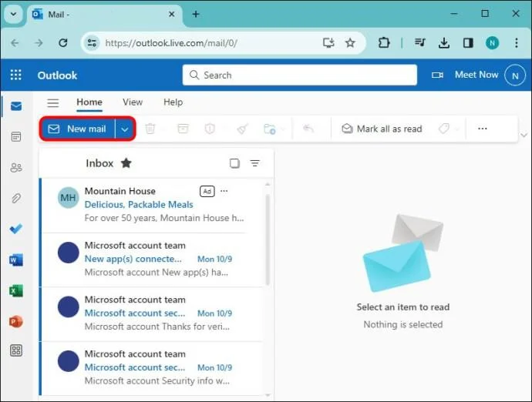Click the Meet Now video camera icon

point(437,75)
